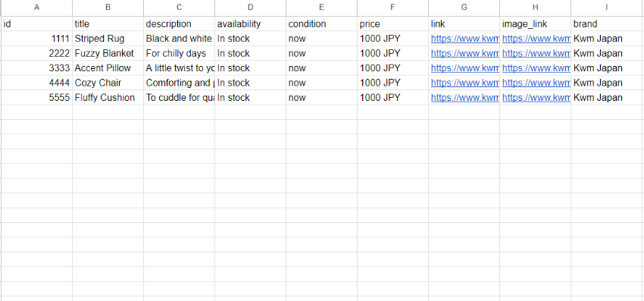Click the 'image_link' header cell
The width and height of the screenshot is (644, 301).
click(535, 24)
